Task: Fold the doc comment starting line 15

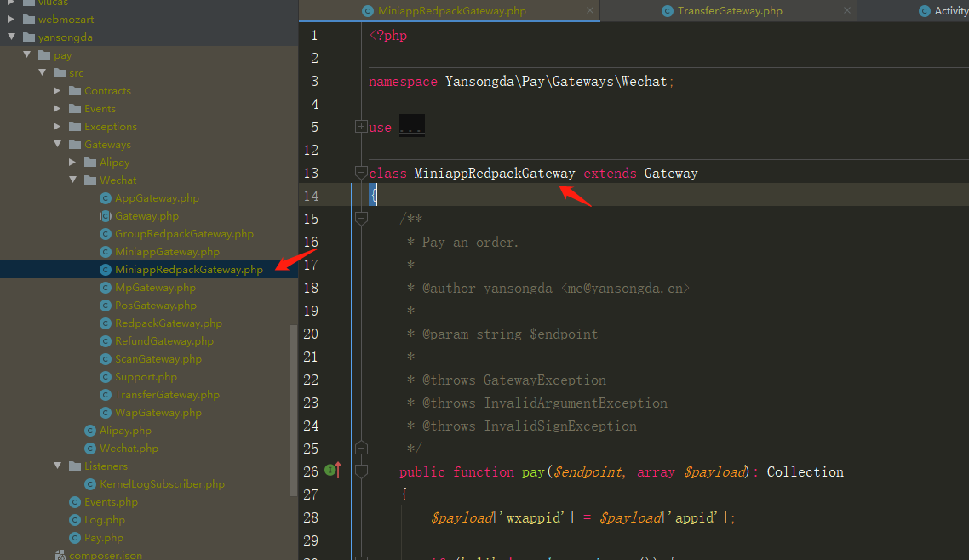Action: click(361, 218)
